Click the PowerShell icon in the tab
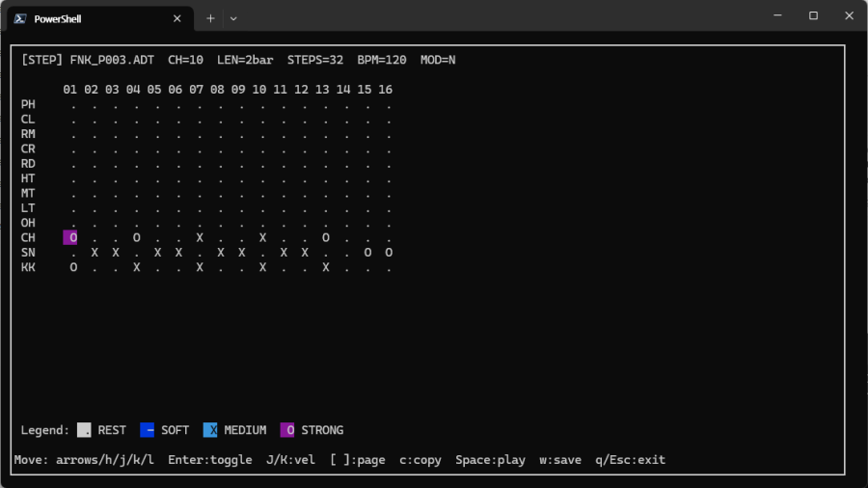Viewport: 868px width, 488px height. coord(19,18)
